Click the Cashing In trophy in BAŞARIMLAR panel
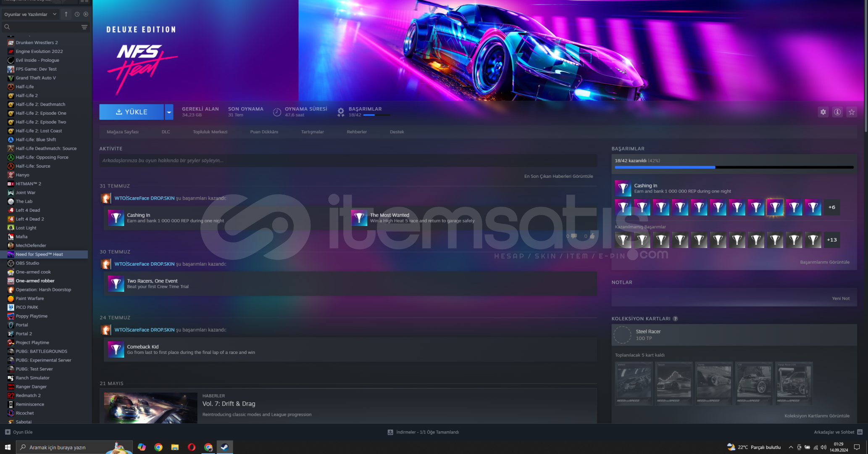868x454 pixels. tap(623, 188)
